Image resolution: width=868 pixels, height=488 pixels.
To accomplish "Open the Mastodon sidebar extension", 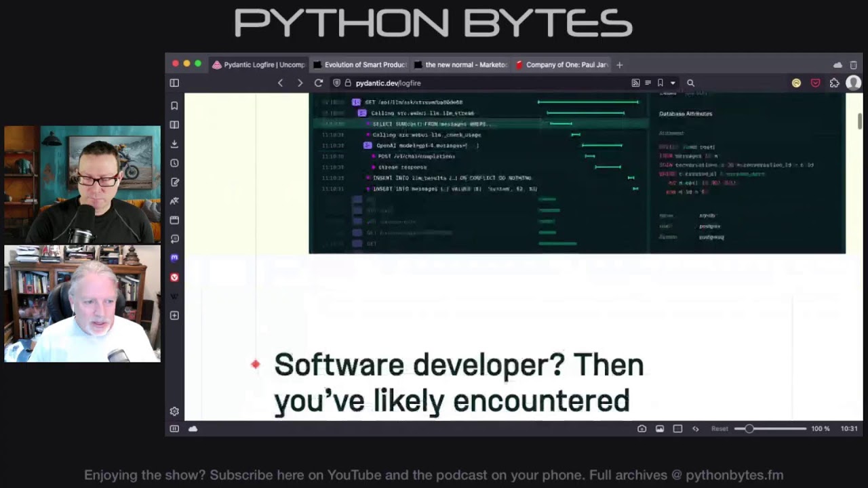I will pyautogui.click(x=174, y=258).
